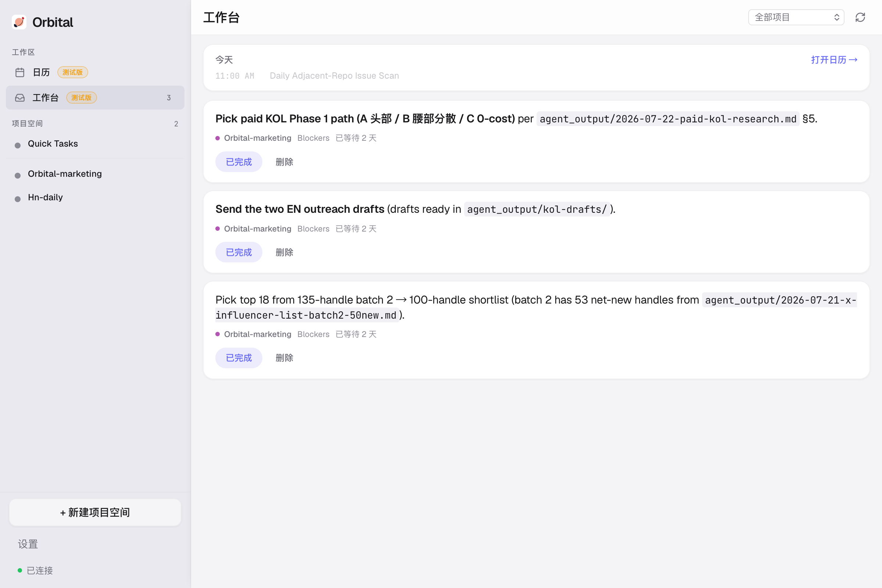Select the 工作台 workspace item
Image resolution: width=882 pixels, height=588 pixels.
coord(95,97)
